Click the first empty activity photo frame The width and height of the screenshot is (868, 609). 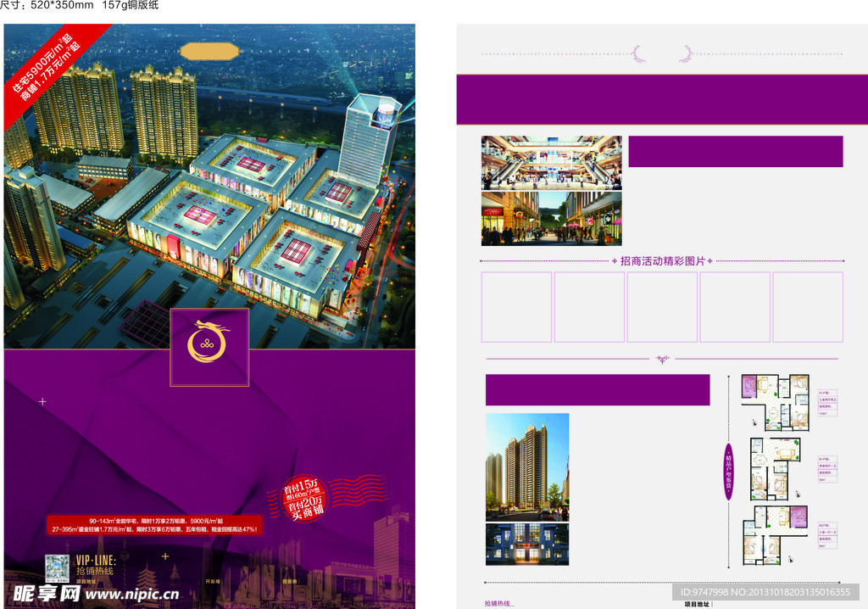516,307
